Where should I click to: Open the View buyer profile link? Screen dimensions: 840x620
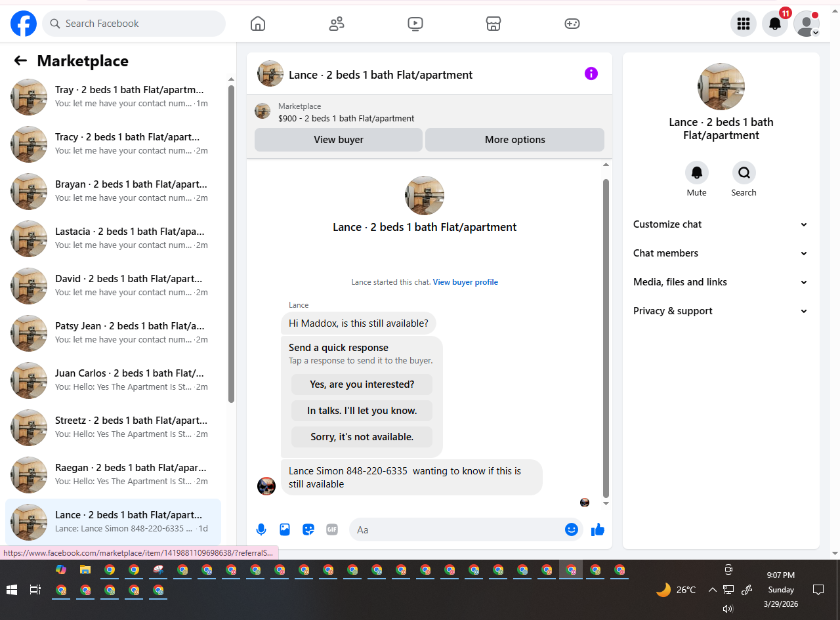[465, 282]
